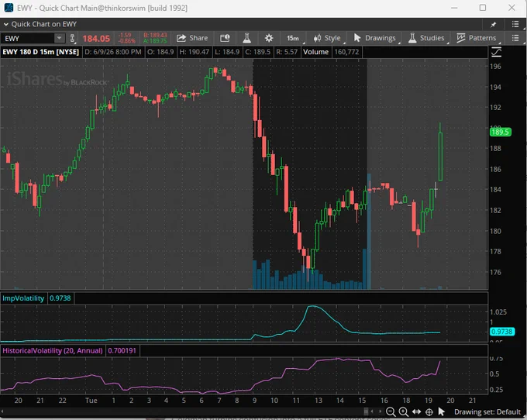Click the ImpVolatility value 0.9738 in header
Screen dimensions: 527x420
[x=60, y=298]
